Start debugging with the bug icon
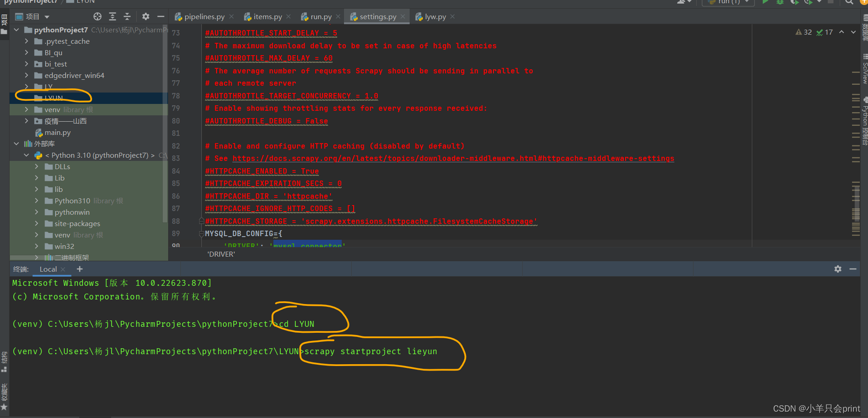Image resolution: width=868 pixels, height=418 pixels. point(780,2)
